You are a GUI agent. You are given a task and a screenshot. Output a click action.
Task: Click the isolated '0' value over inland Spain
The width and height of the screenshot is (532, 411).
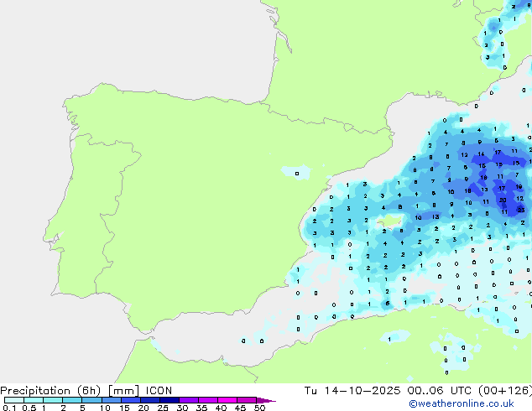pyautogui.click(x=297, y=174)
